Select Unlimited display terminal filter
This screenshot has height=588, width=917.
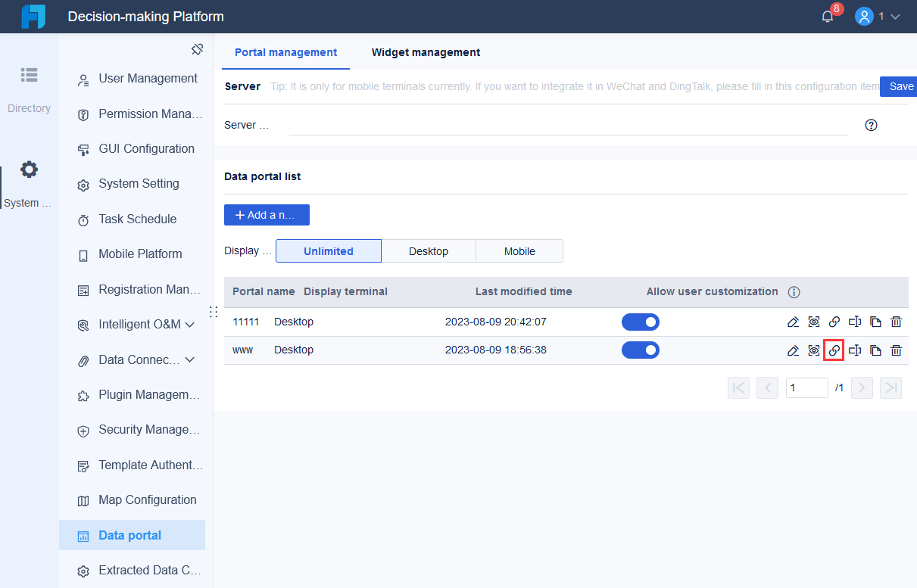pos(329,251)
